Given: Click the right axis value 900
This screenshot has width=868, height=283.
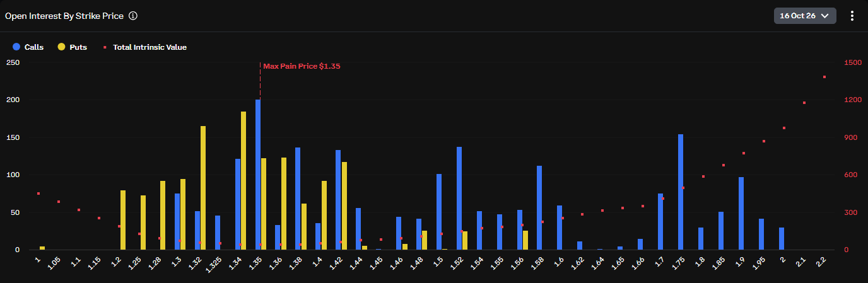Looking at the screenshot, I should pos(851,137).
